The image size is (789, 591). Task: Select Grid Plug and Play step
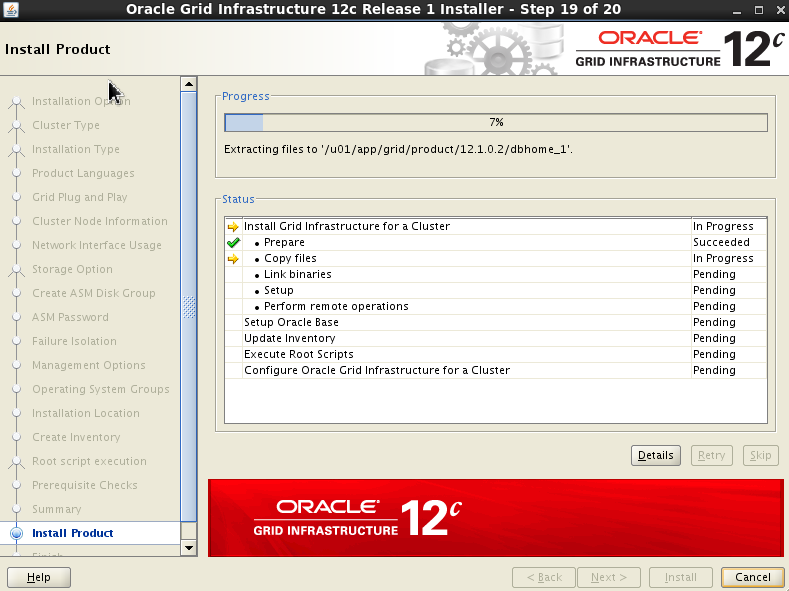pos(80,197)
